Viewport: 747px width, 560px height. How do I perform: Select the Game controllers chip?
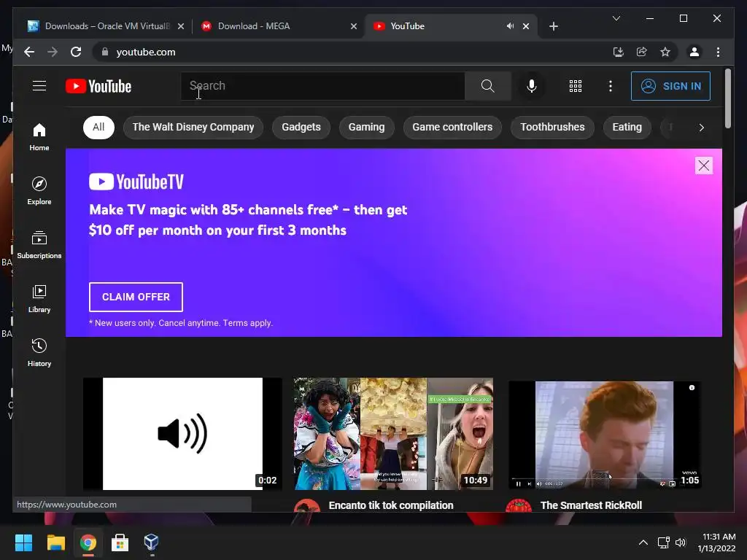click(452, 127)
